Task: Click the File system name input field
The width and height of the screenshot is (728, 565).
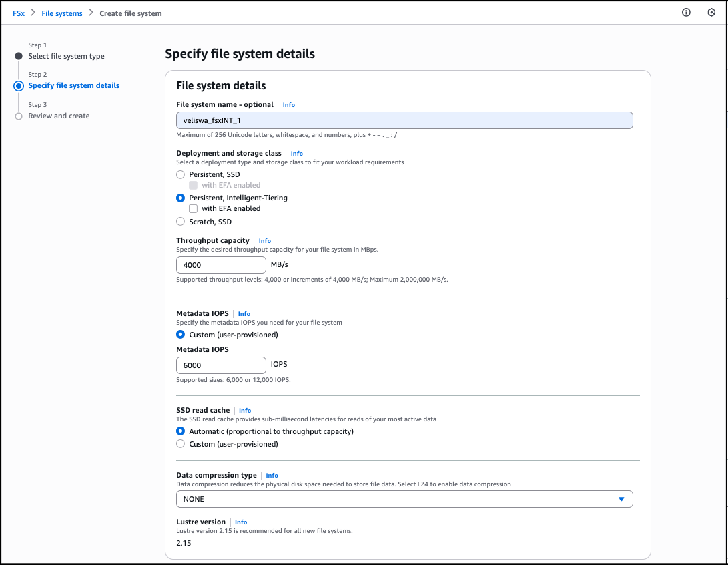Action: 404,120
